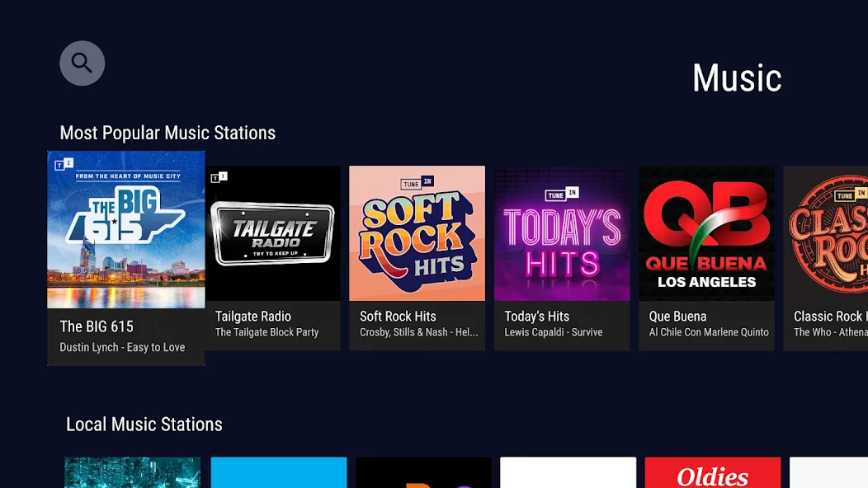Open the black local station tile
868x488 pixels.
click(423, 472)
